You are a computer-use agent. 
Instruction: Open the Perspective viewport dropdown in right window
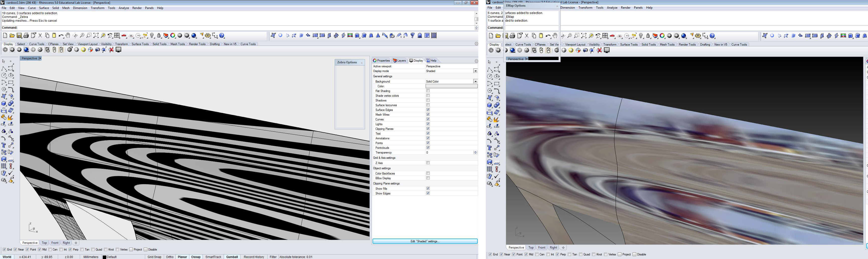526,59
